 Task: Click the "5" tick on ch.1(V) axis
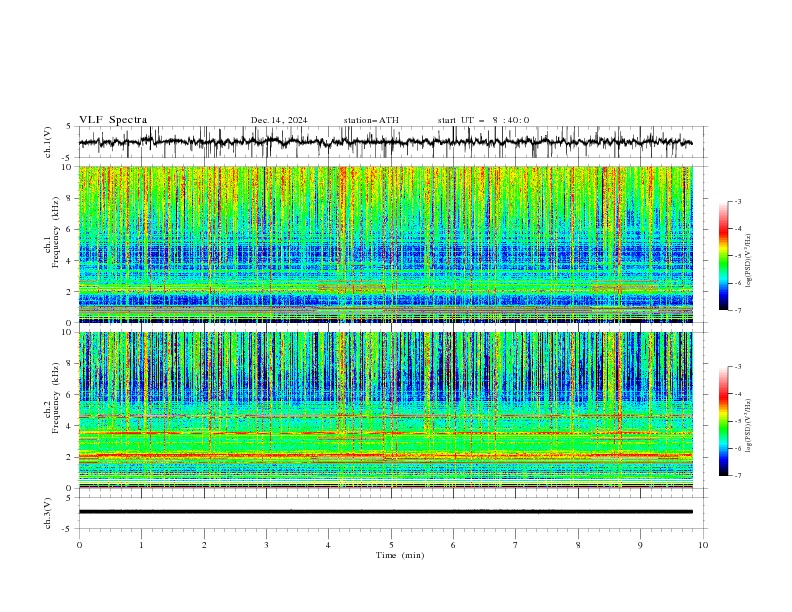coord(68,127)
